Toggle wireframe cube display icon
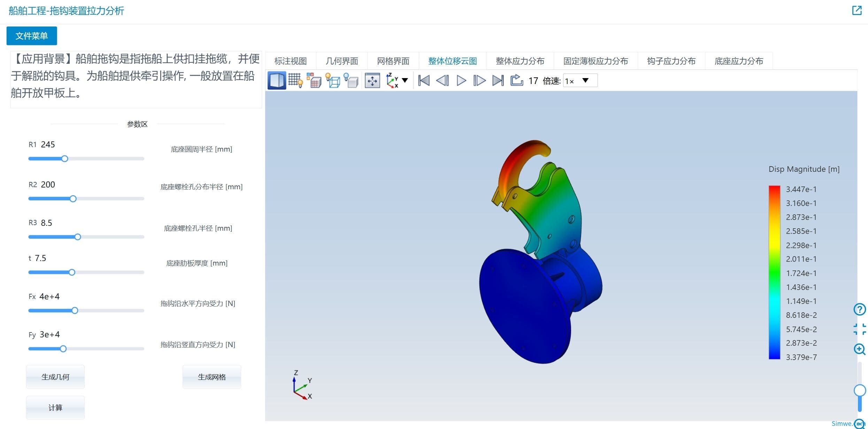 (333, 81)
